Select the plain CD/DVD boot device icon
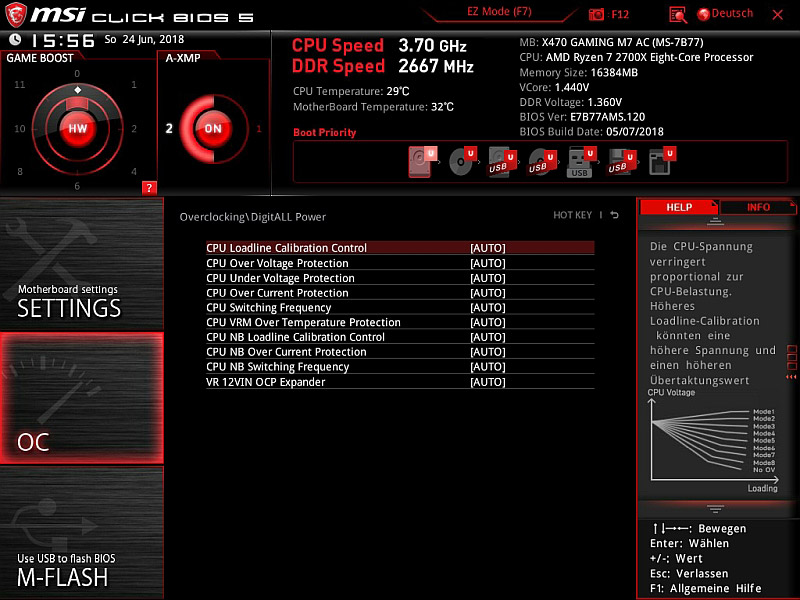The width and height of the screenshot is (800, 600). tap(462, 162)
